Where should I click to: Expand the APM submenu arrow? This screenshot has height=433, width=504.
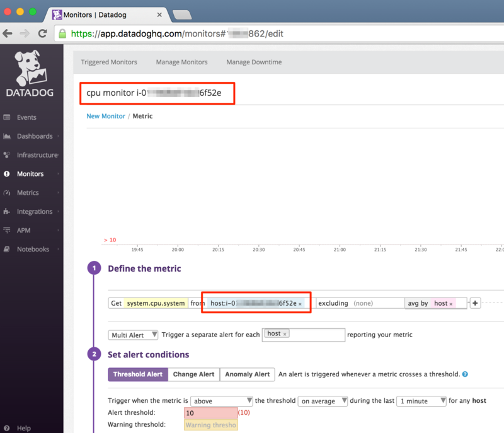[59, 230]
